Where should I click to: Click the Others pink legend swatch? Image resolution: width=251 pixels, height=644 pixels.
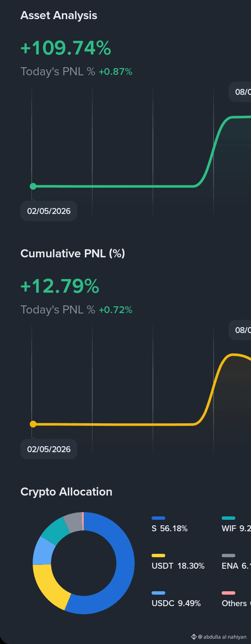(x=228, y=593)
